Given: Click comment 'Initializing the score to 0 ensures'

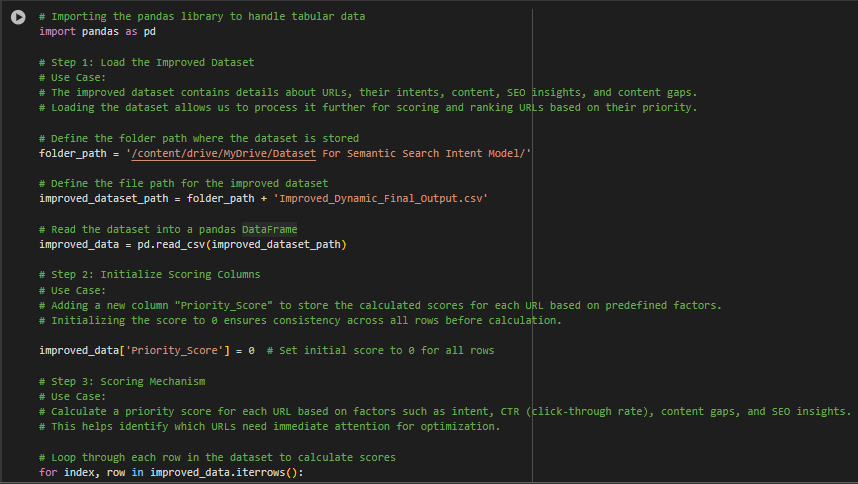Looking at the screenshot, I should click(300, 320).
